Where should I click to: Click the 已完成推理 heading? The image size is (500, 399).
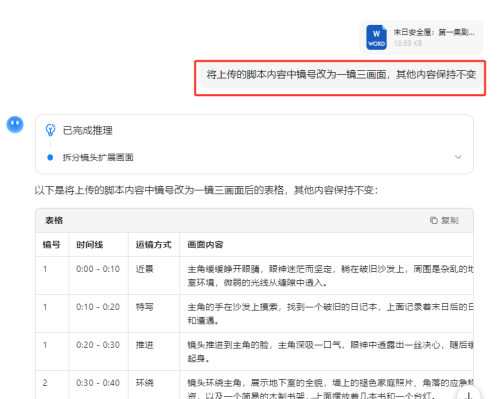pyautogui.click(x=87, y=130)
